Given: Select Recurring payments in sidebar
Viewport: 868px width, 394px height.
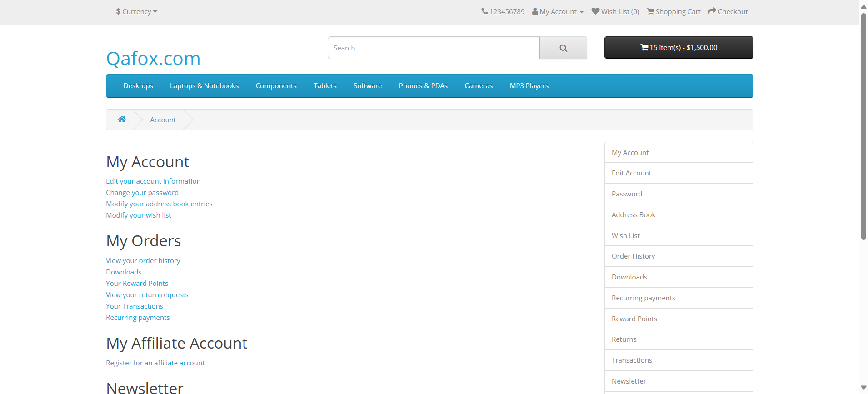Looking at the screenshot, I should [x=678, y=298].
